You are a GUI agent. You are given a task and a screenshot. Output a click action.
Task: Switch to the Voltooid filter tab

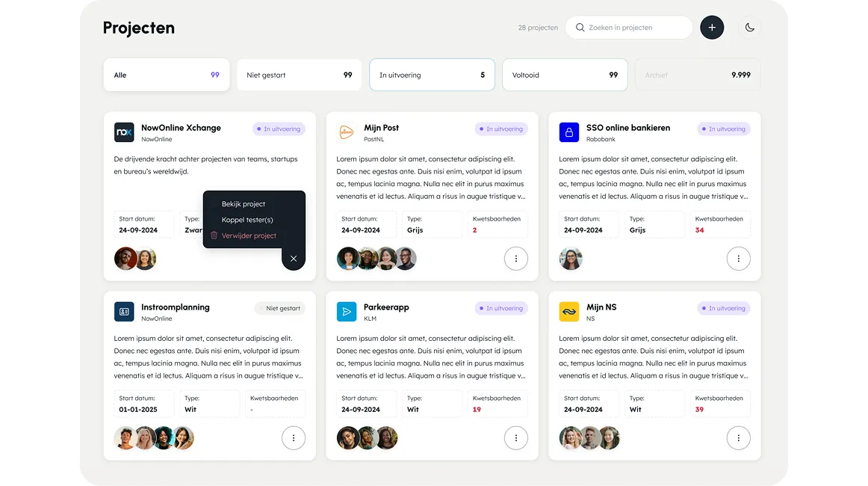pyautogui.click(x=565, y=75)
